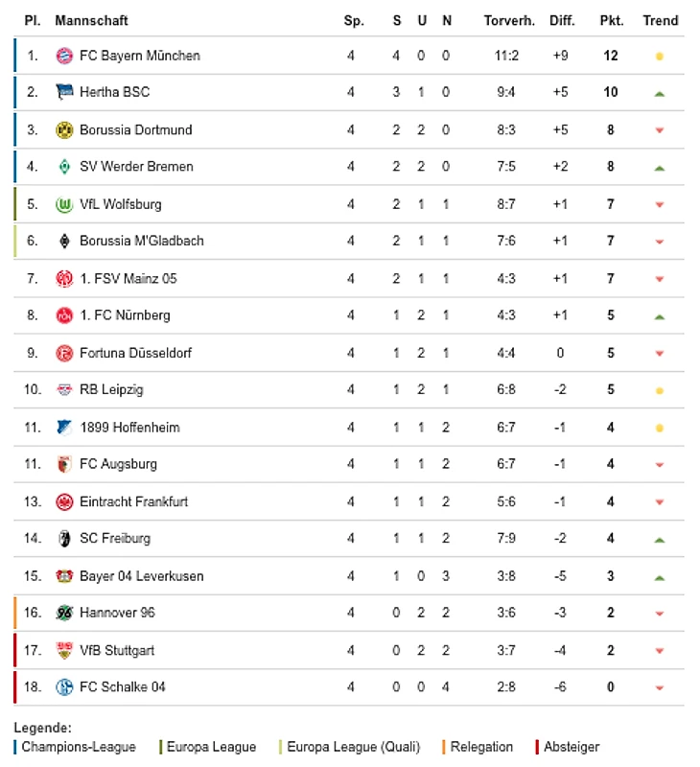Click the green up trend arrow for Hertha BSC

659,94
